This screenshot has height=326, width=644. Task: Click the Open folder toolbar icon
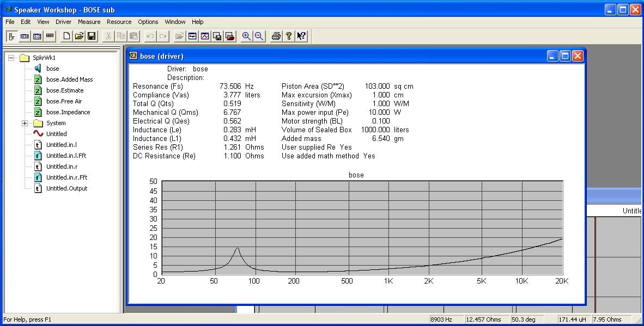click(x=79, y=36)
